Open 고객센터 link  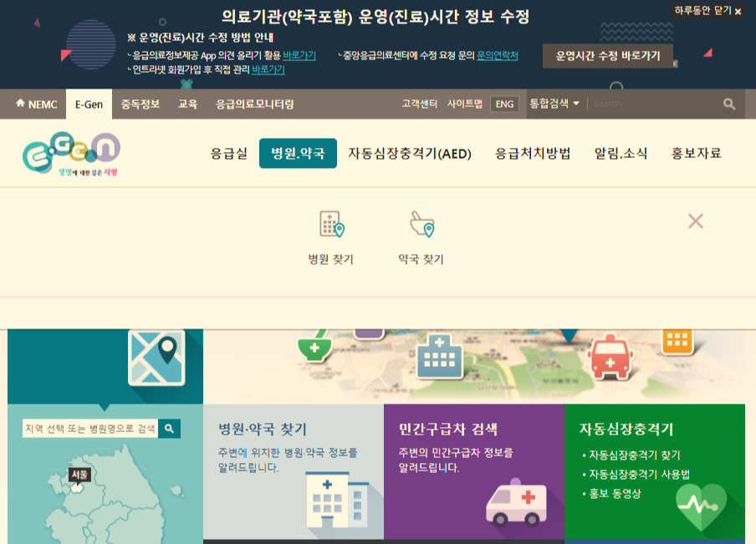pyautogui.click(x=420, y=104)
